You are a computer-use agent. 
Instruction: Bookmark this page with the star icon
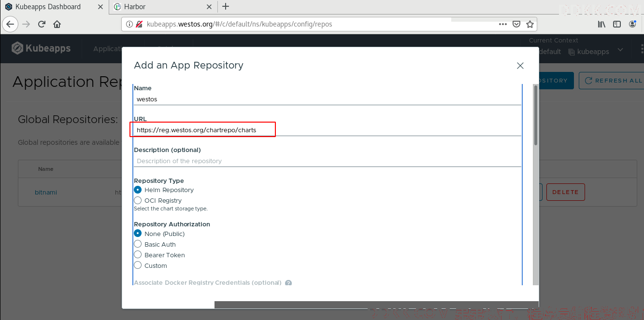530,24
